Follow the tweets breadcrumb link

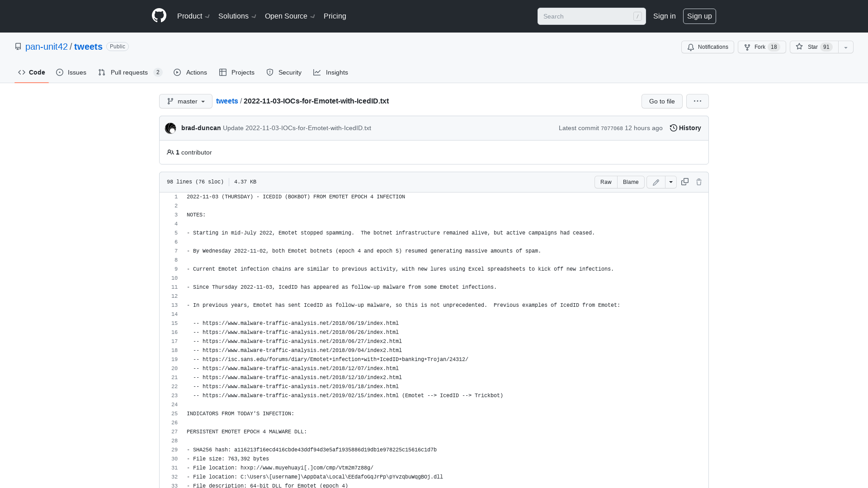pos(227,101)
